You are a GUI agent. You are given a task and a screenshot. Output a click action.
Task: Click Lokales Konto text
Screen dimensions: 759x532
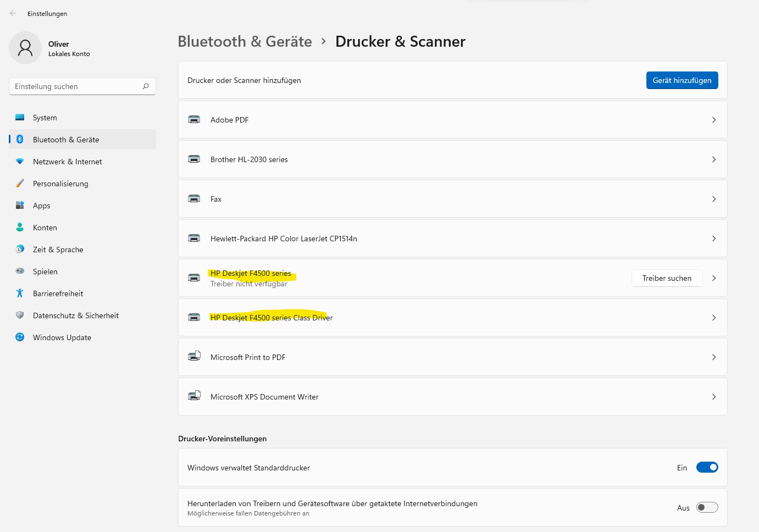coord(69,54)
